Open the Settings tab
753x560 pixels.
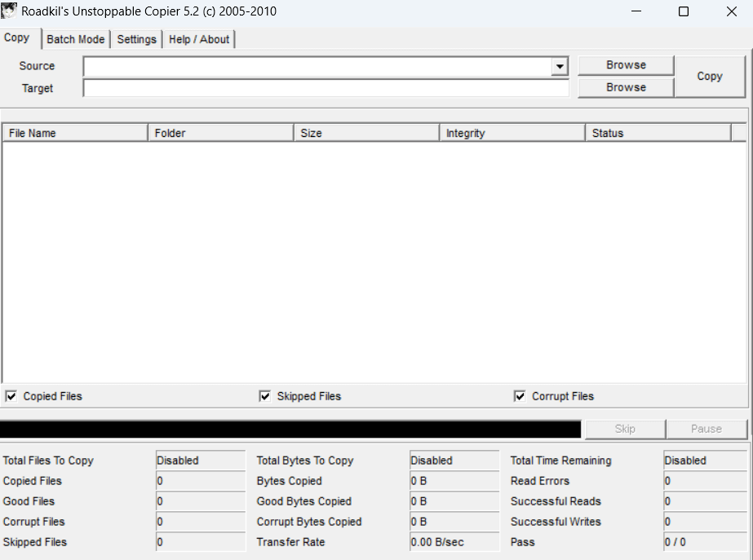click(136, 39)
